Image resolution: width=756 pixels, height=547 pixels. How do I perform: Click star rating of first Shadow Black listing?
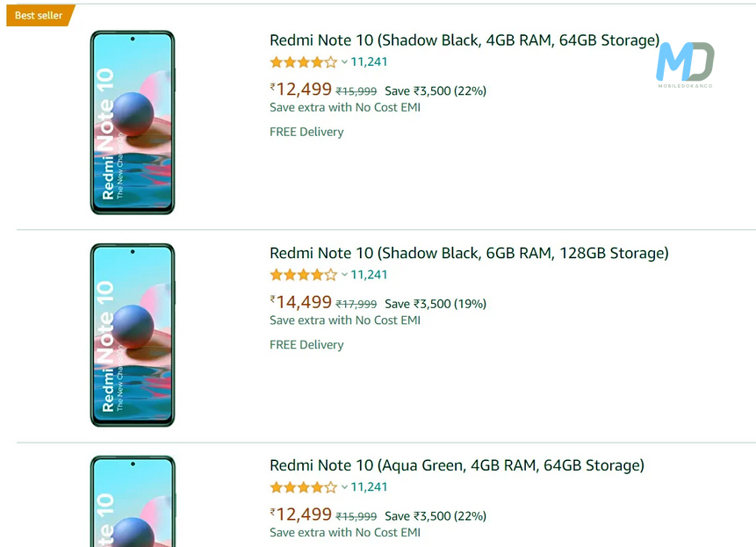click(x=303, y=62)
